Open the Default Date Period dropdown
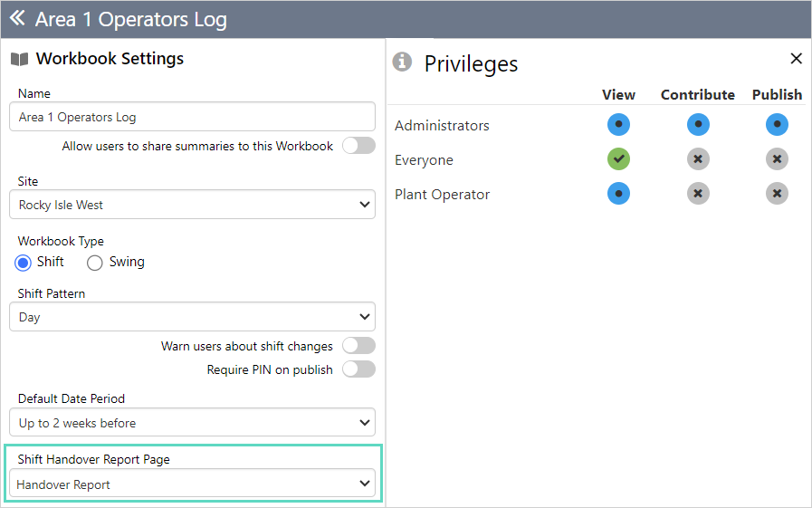812x508 pixels. (192, 423)
